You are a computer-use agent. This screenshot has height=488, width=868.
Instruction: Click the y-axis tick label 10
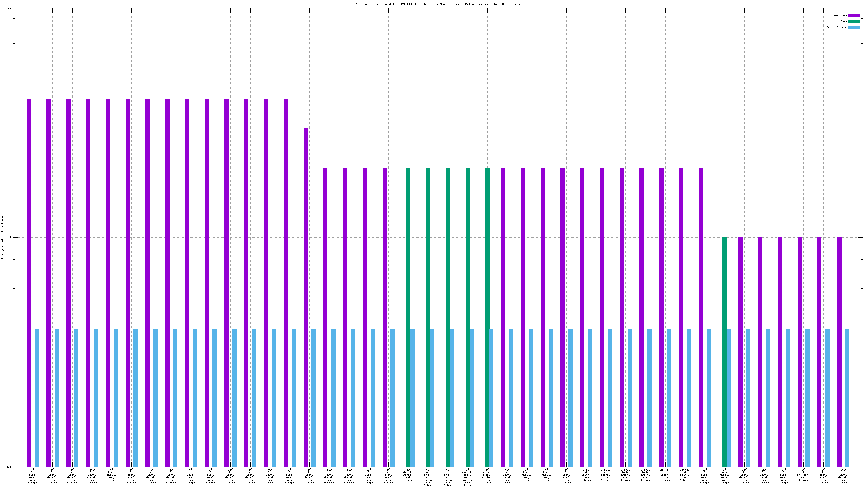click(x=9, y=8)
